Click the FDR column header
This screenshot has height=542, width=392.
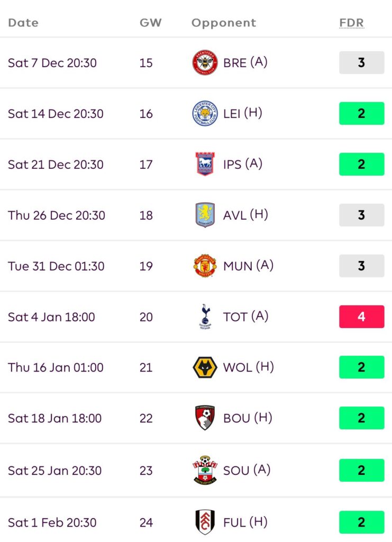click(351, 23)
